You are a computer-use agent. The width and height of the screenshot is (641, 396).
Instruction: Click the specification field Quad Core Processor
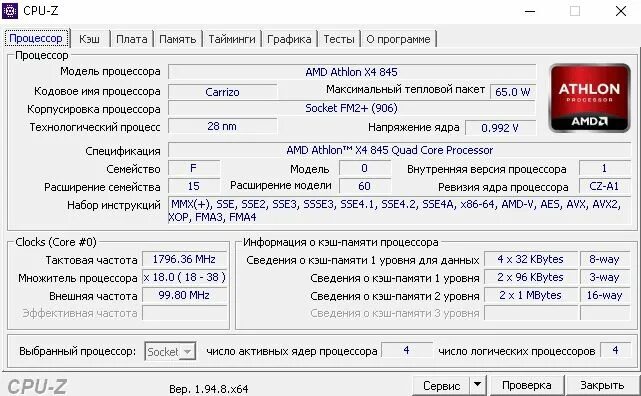[399, 150]
